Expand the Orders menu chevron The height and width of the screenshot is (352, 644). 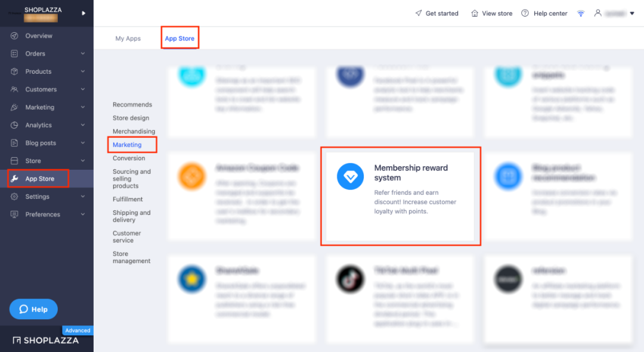82,54
